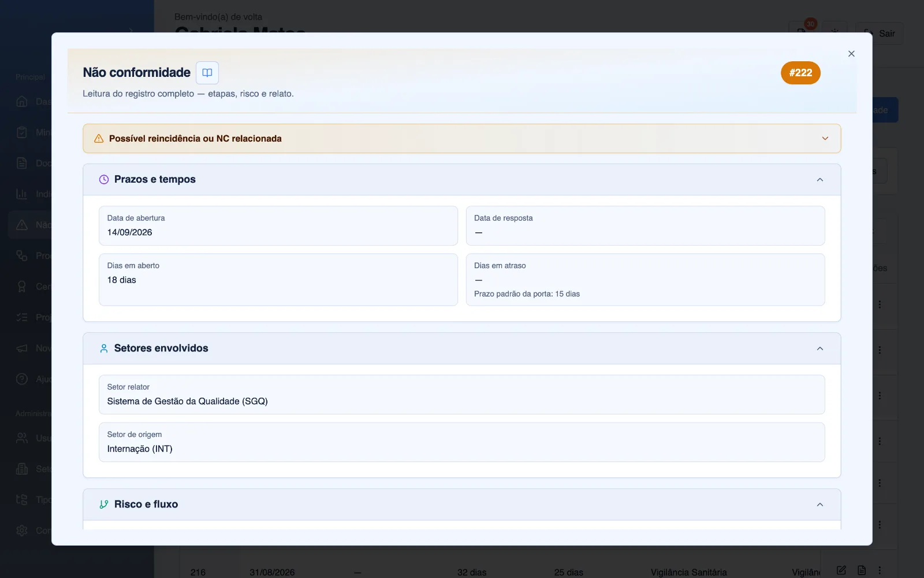Close the Não conformidade dialog

[851, 54]
